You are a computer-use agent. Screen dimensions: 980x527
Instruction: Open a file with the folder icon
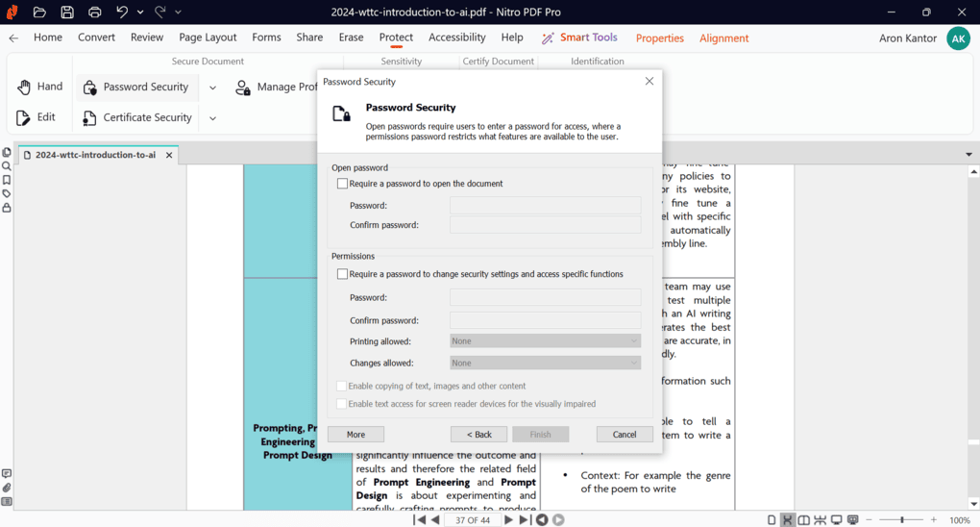coord(39,12)
